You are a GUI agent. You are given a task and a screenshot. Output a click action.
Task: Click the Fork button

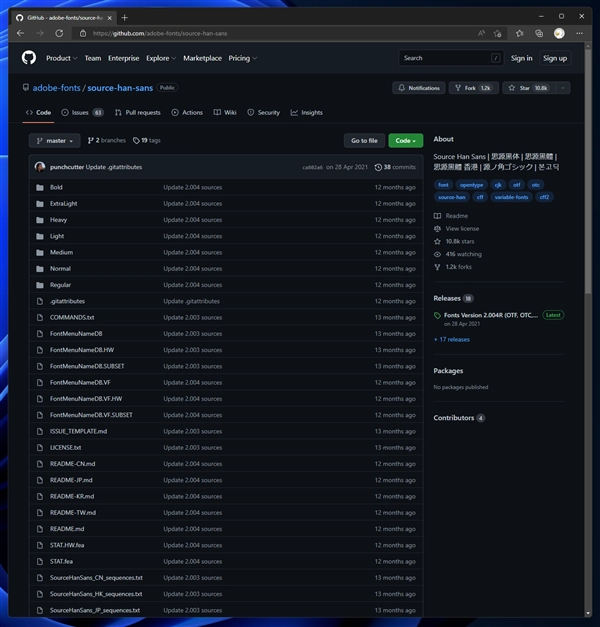coord(474,88)
